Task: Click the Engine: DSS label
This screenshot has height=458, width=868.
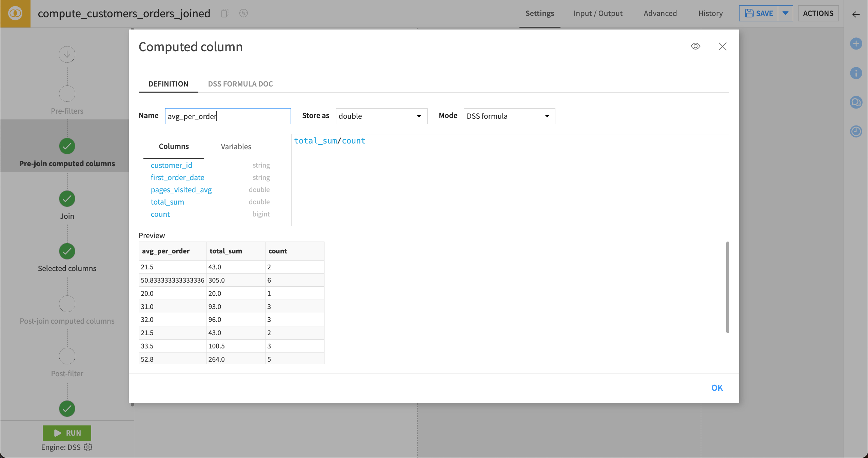Action: (61, 447)
